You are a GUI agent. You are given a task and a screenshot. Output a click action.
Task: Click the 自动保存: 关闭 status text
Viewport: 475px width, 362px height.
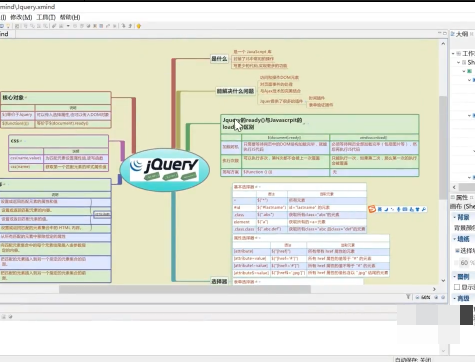413,360
